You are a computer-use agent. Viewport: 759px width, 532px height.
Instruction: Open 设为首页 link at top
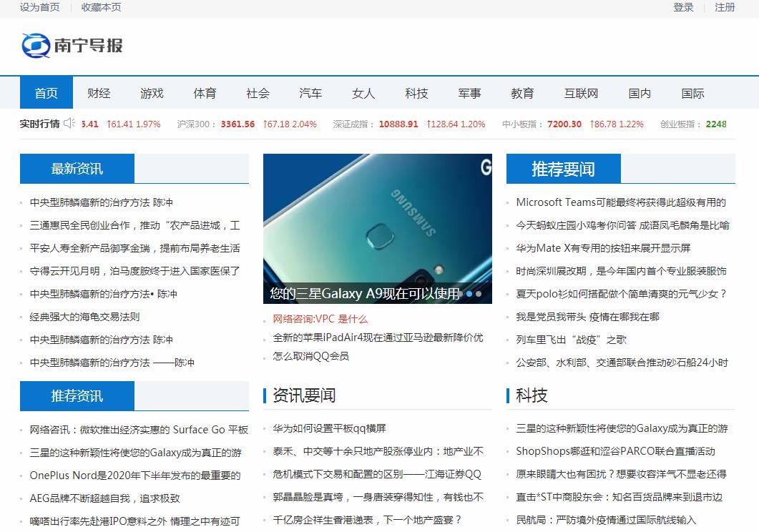(x=39, y=7)
